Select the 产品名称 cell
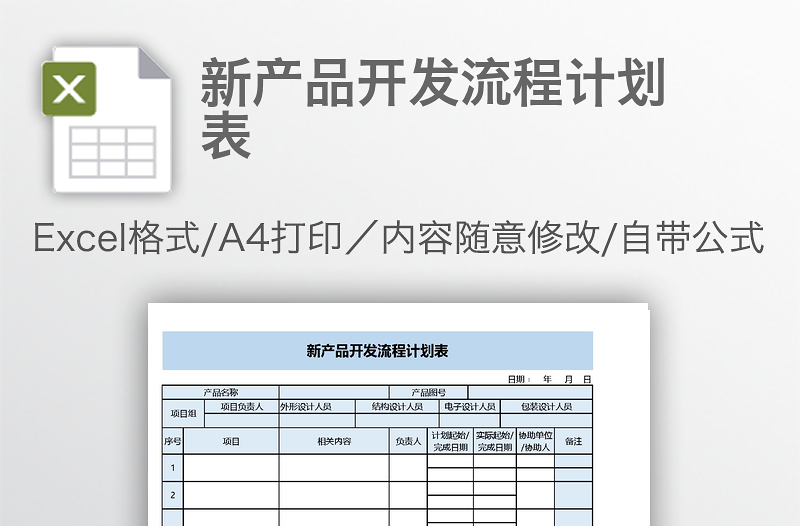The height and width of the screenshot is (526, 800). [221, 392]
